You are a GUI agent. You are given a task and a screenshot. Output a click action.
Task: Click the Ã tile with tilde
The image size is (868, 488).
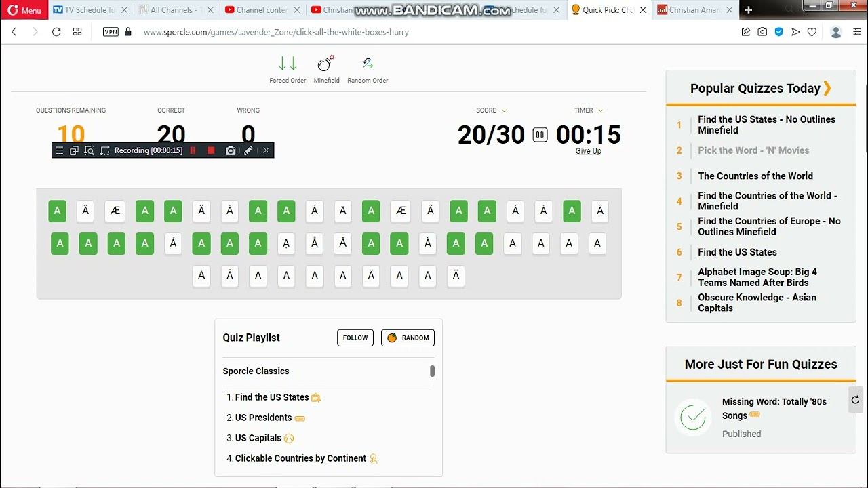coord(430,211)
